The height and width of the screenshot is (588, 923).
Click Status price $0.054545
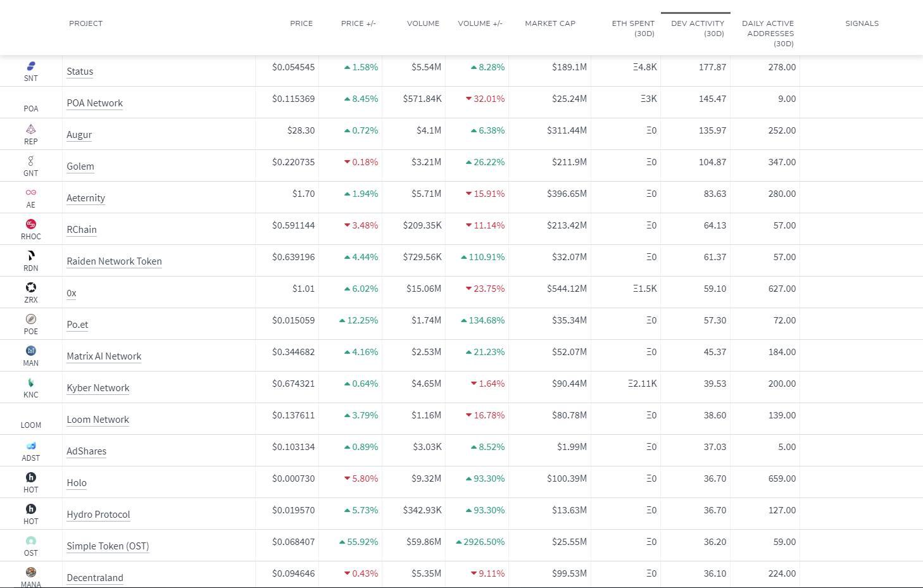coord(293,67)
